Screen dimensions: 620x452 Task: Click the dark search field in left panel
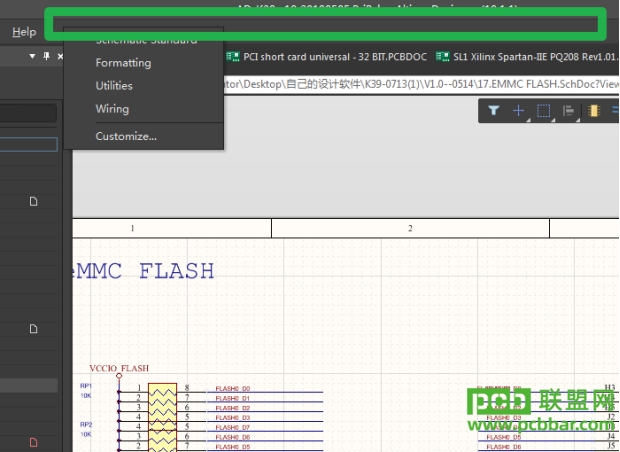point(28,113)
